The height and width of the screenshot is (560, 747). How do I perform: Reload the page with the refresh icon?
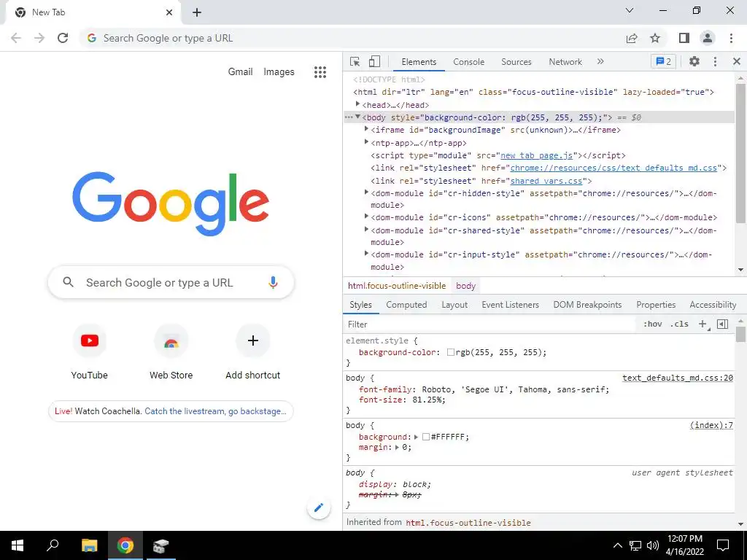click(63, 38)
